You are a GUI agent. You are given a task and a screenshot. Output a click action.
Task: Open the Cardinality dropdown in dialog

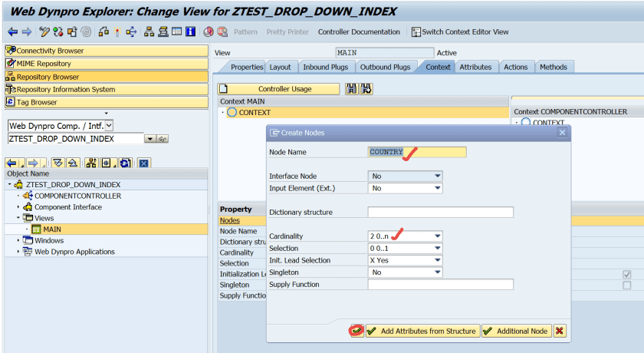pyautogui.click(x=438, y=236)
